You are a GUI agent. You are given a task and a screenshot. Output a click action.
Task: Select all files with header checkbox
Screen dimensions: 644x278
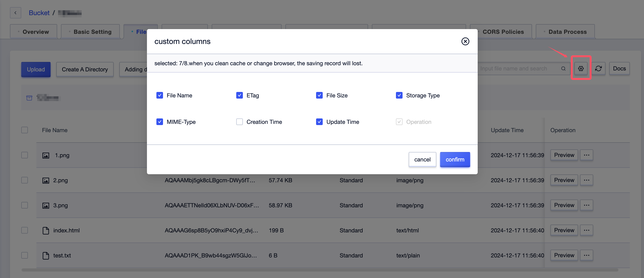25,130
